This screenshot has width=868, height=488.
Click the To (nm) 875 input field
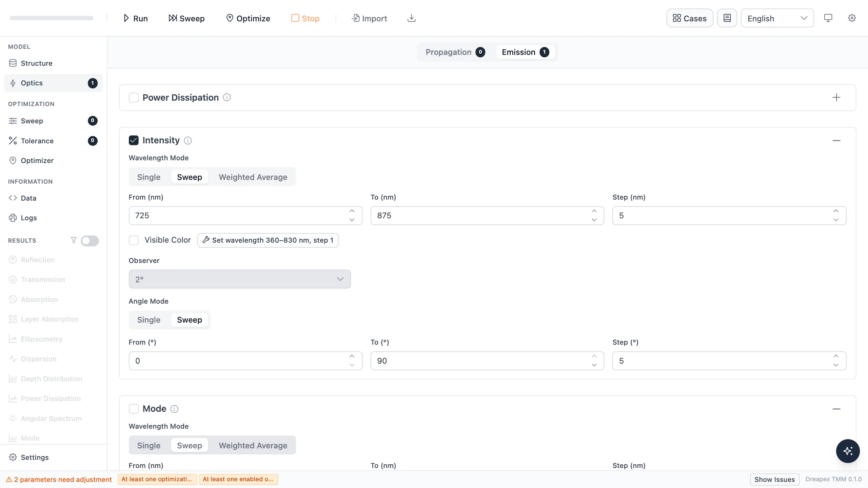point(487,216)
